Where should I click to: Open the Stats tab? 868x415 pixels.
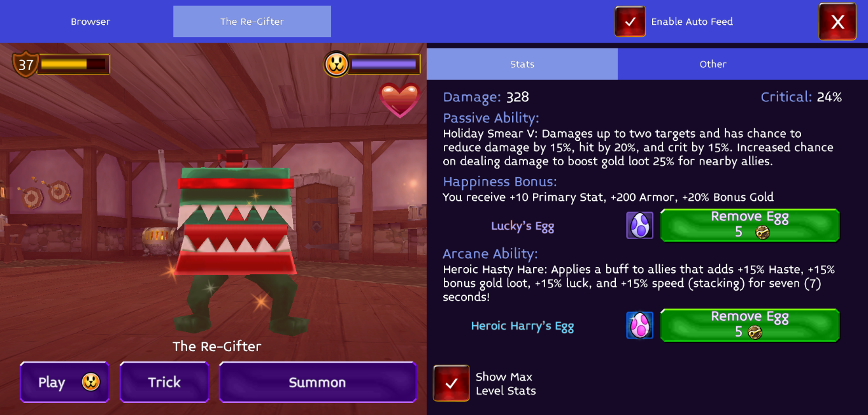coord(522,64)
